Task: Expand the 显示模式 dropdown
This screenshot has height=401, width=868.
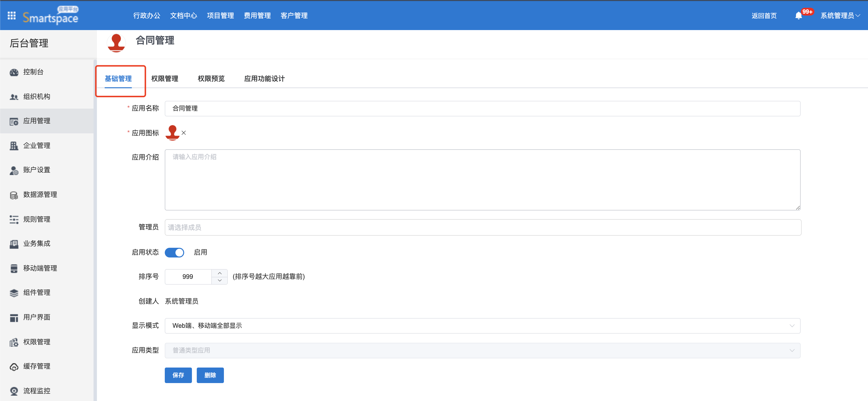Action: 482,326
